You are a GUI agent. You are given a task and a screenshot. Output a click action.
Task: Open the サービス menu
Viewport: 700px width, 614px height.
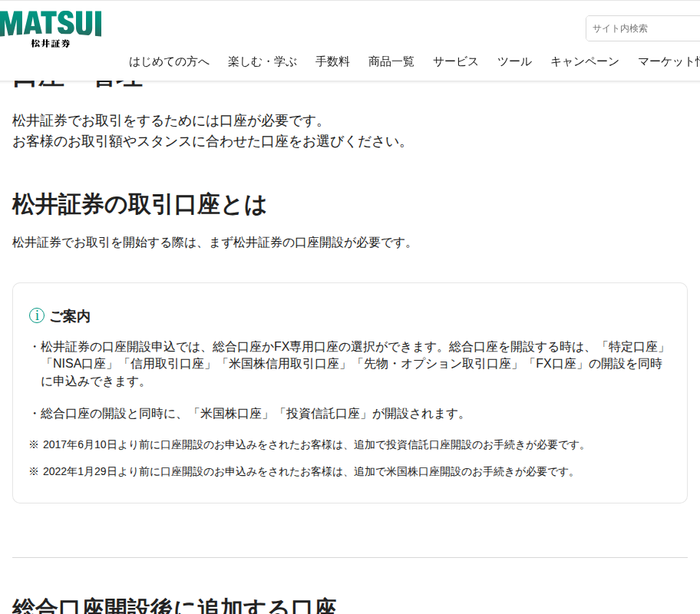click(x=455, y=61)
